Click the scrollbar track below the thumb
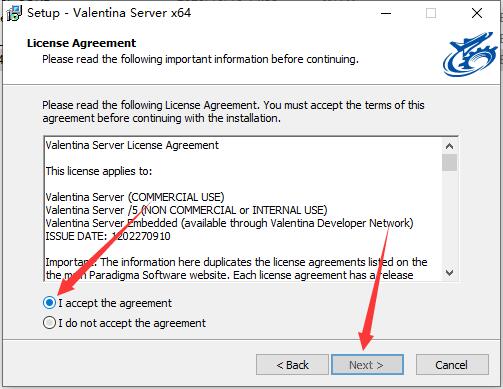This screenshot has height=389, width=503. tap(449, 218)
